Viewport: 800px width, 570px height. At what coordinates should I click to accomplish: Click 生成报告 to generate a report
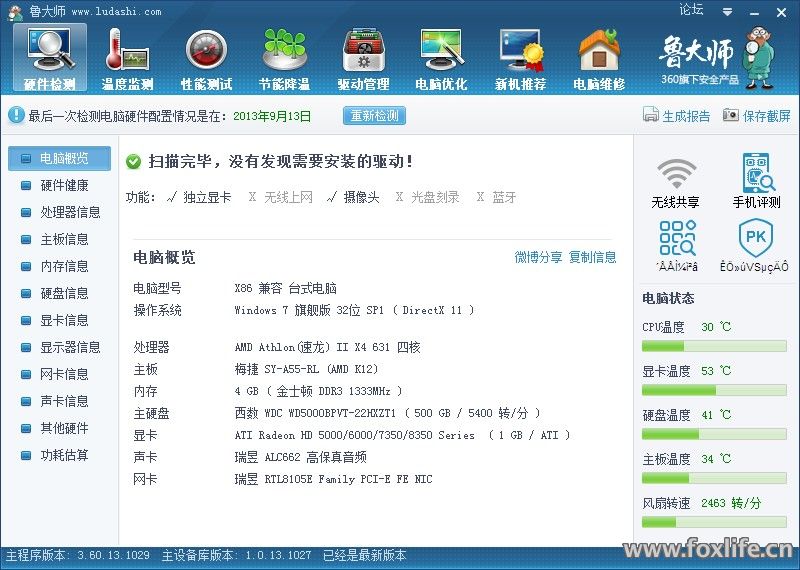point(677,116)
